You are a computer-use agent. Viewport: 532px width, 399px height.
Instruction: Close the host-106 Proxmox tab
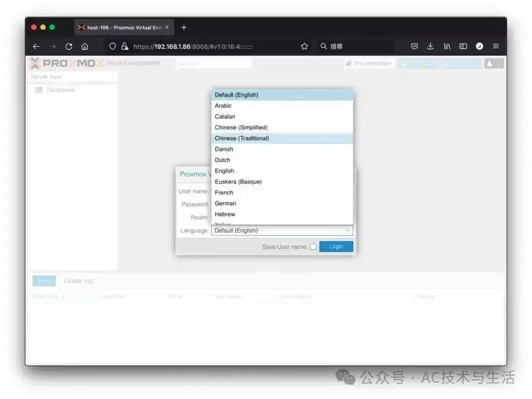167,28
